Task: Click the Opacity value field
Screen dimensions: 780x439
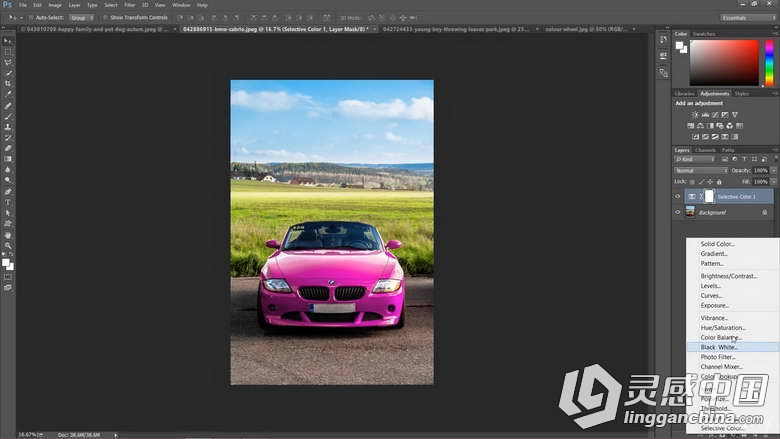Action: pyautogui.click(x=761, y=171)
